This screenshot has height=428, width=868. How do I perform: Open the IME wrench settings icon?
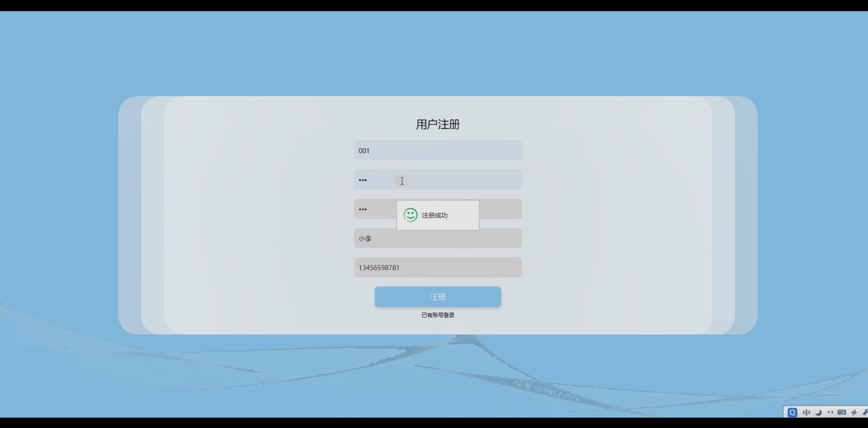point(865,413)
